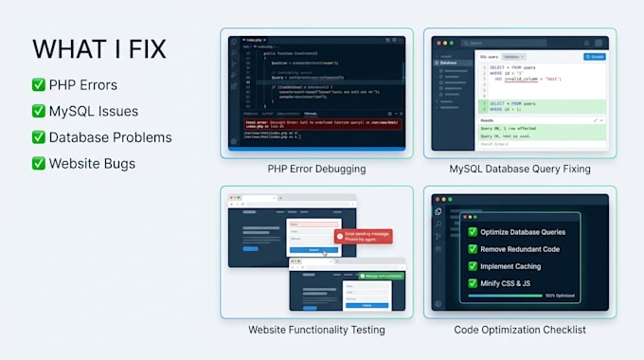Open a new tab in the first browser window

280,198
